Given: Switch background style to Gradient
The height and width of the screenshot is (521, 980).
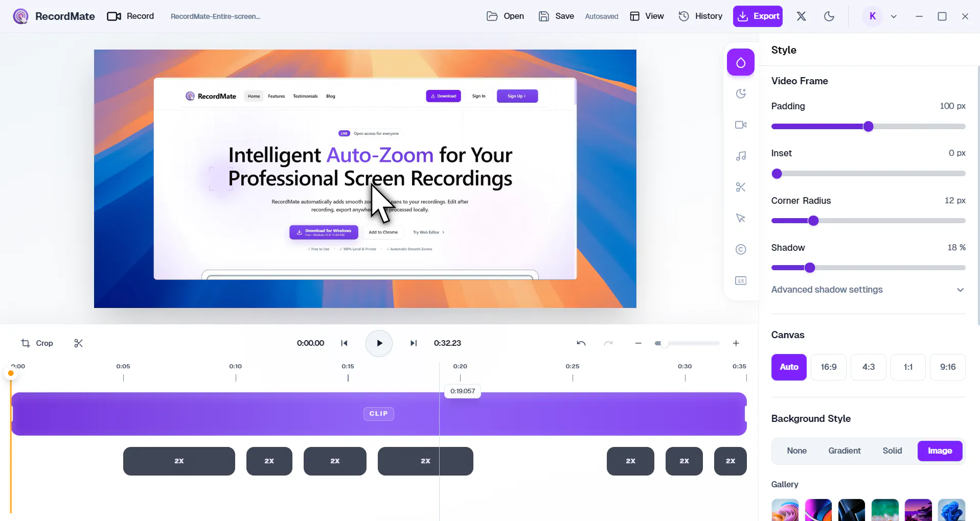Looking at the screenshot, I should (844, 451).
